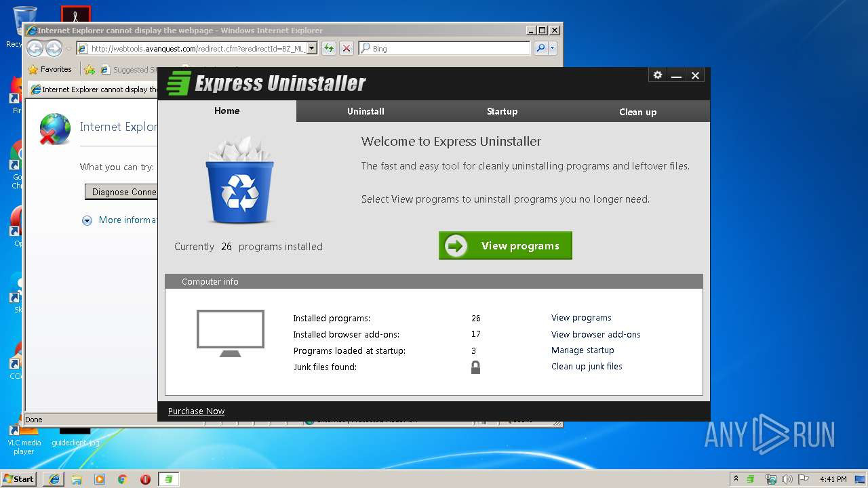Image resolution: width=868 pixels, height=488 pixels.
Task: Open the View browser add-ons link
Action: pos(595,334)
